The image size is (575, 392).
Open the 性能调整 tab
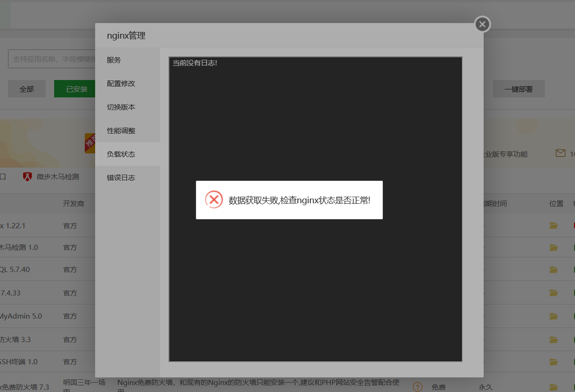click(x=128, y=130)
